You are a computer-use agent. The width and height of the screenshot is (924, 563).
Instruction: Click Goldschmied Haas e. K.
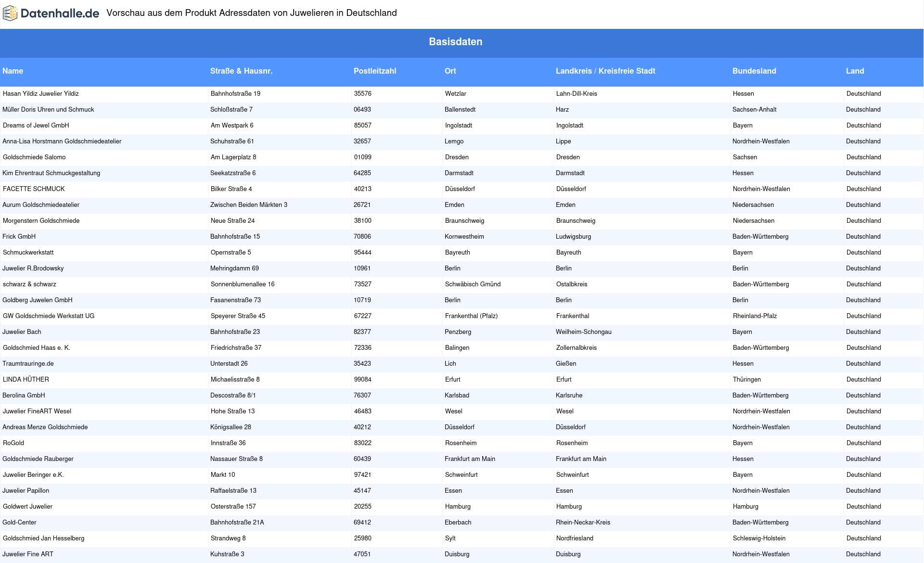37,348
